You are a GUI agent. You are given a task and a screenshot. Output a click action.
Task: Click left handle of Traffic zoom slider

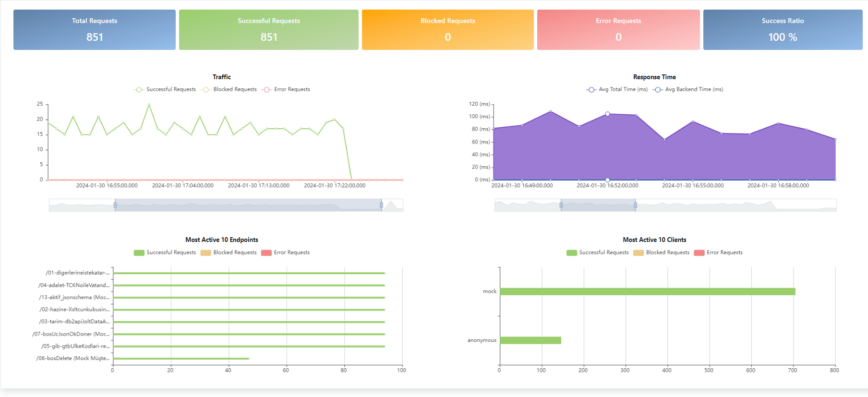point(115,205)
